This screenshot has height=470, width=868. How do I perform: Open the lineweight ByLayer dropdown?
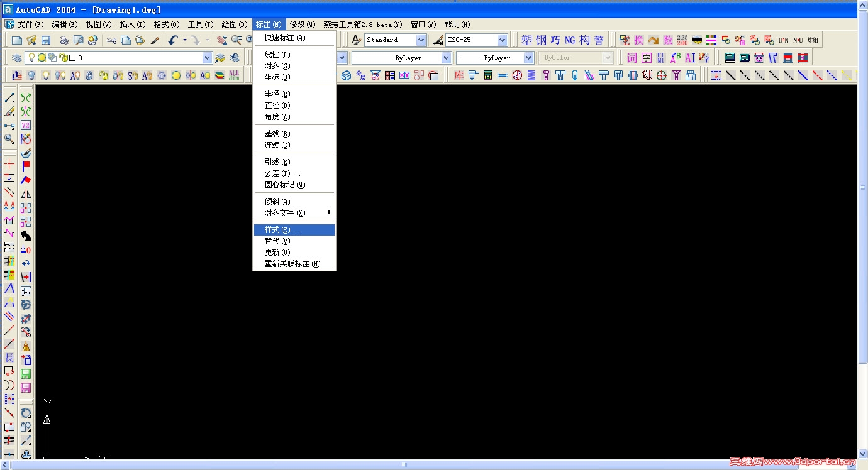coord(528,58)
